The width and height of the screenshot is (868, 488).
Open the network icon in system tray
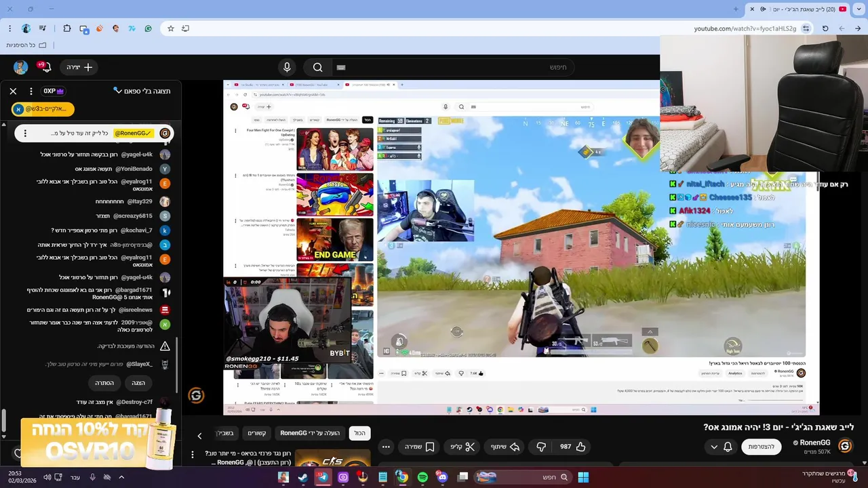click(x=59, y=477)
